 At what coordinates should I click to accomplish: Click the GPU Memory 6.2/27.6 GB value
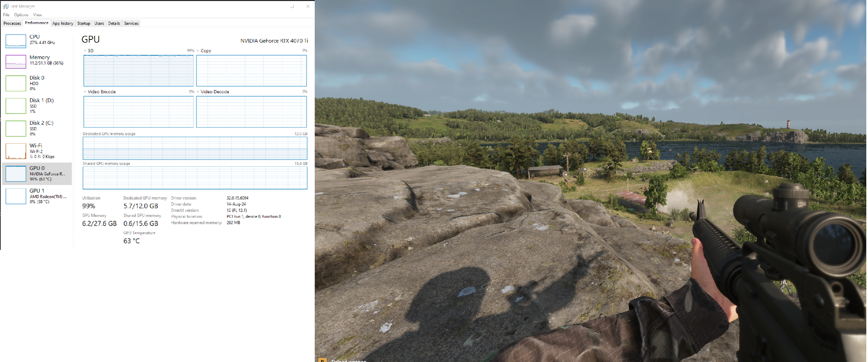99,224
